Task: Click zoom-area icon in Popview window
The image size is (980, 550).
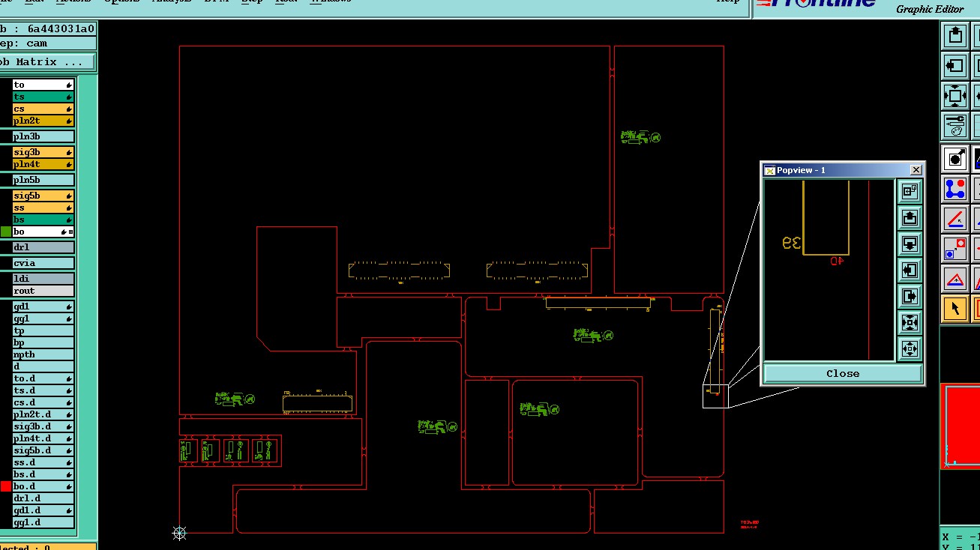Action: [910, 192]
